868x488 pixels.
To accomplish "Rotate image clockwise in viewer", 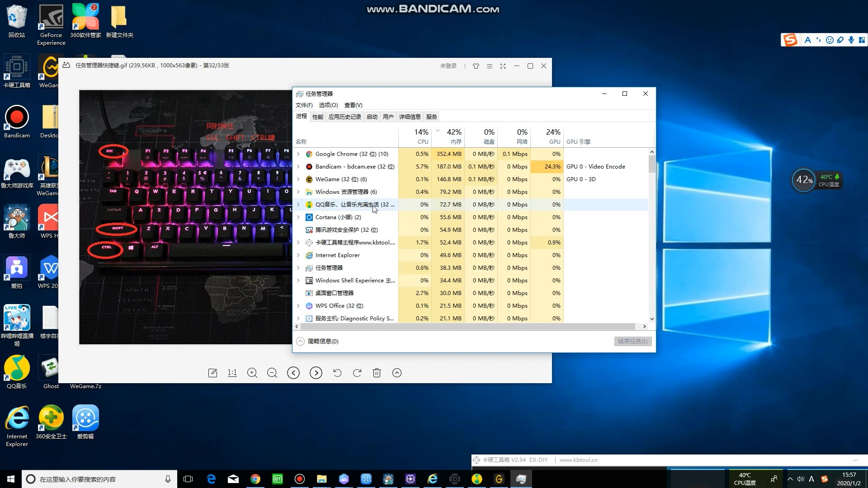I will [357, 373].
